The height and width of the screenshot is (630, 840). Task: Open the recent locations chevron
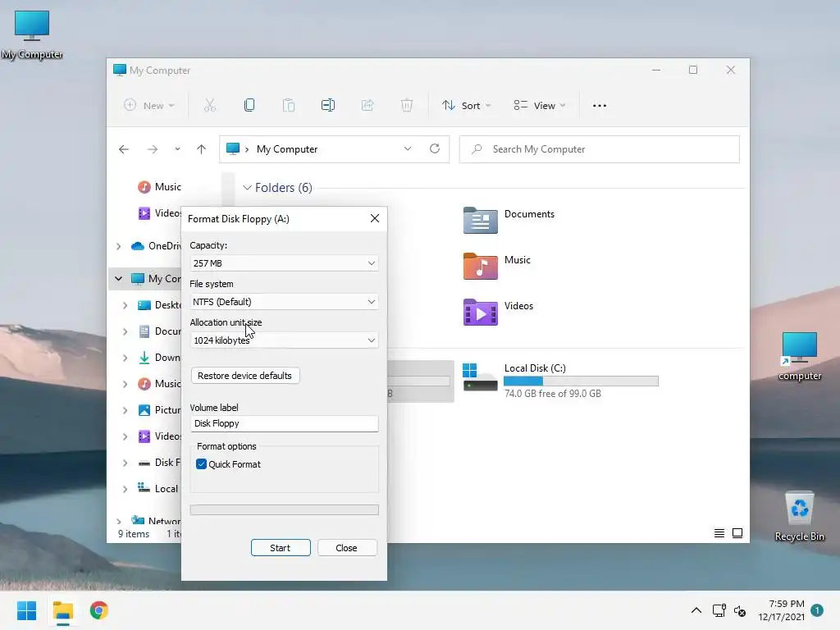pyautogui.click(x=177, y=149)
